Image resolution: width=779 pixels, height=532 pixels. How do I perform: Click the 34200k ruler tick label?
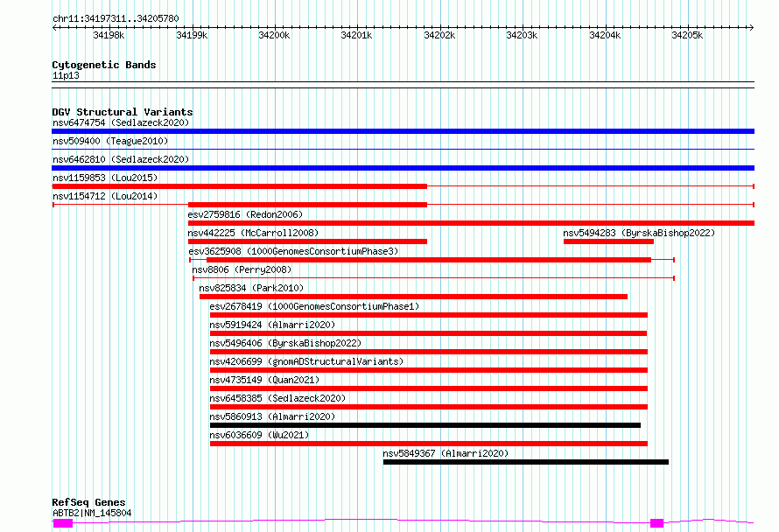274,35
